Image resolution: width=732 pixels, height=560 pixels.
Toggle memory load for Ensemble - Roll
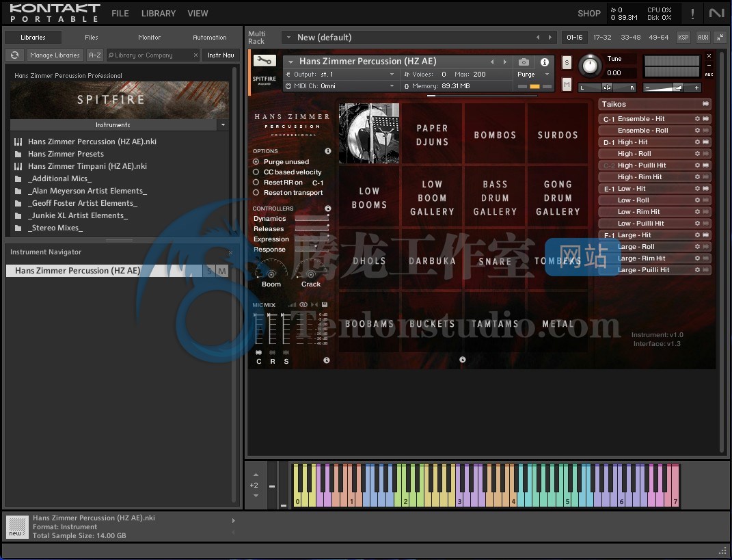(706, 131)
